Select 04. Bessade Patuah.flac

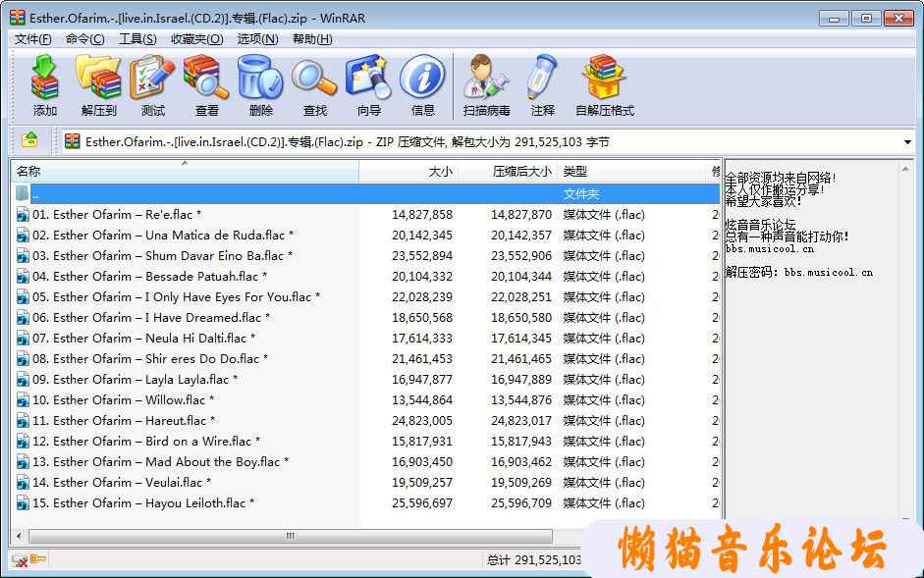[x=149, y=277]
